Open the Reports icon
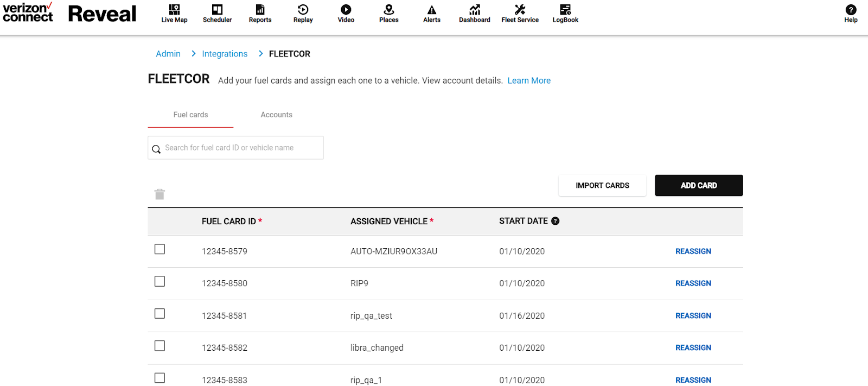Viewport: 868px width, 386px height. [260, 10]
